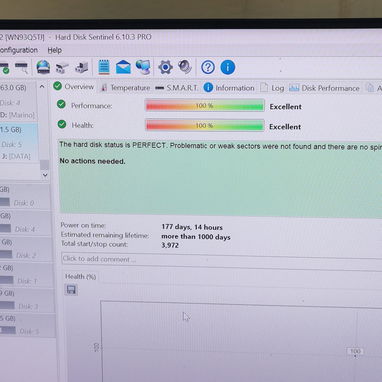Click the green check beside Health
The image size is (382, 382).
click(x=62, y=124)
